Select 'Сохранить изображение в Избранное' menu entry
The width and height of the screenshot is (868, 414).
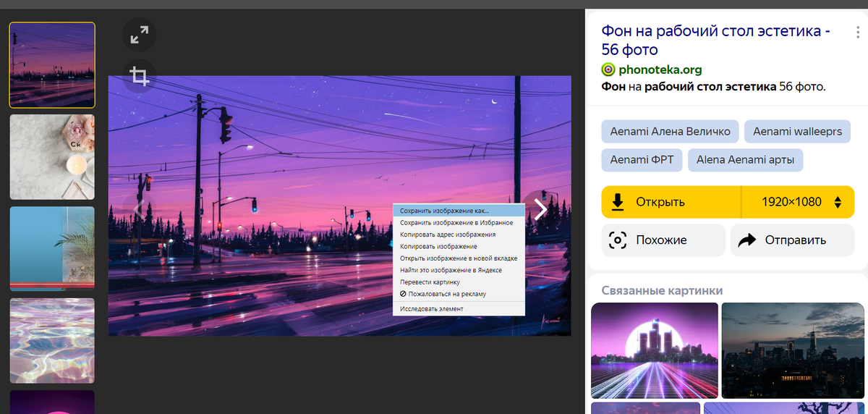pyautogui.click(x=459, y=223)
